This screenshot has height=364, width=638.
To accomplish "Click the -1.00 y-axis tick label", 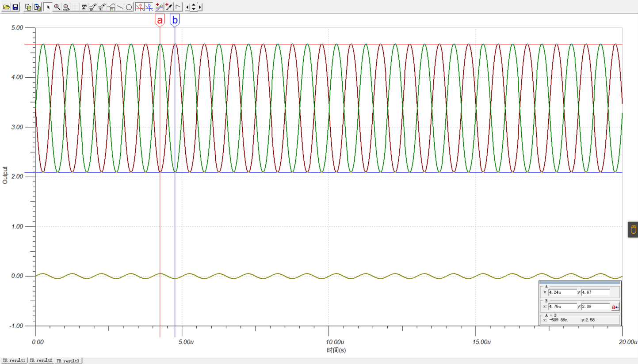I will click(x=16, y=326).
